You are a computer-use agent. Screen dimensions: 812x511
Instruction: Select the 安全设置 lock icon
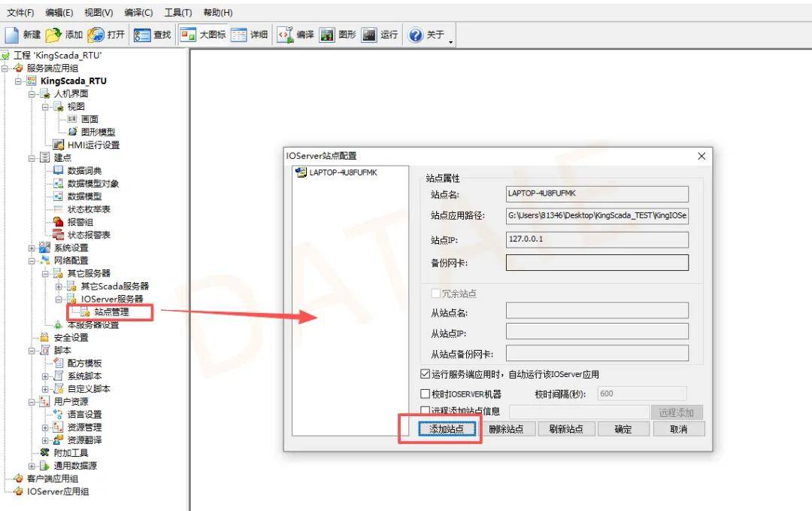(44, 337)
